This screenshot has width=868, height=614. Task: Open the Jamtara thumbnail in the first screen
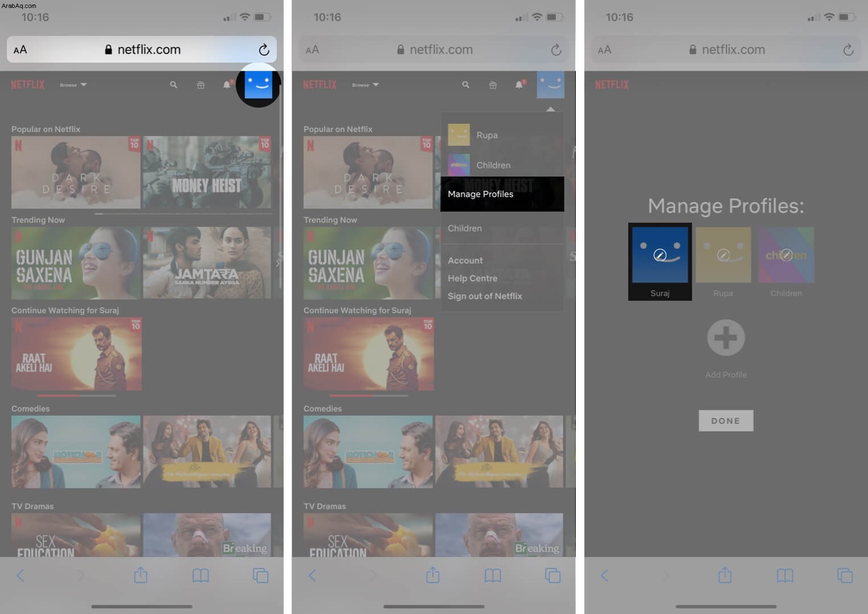[x=207, y=263]
